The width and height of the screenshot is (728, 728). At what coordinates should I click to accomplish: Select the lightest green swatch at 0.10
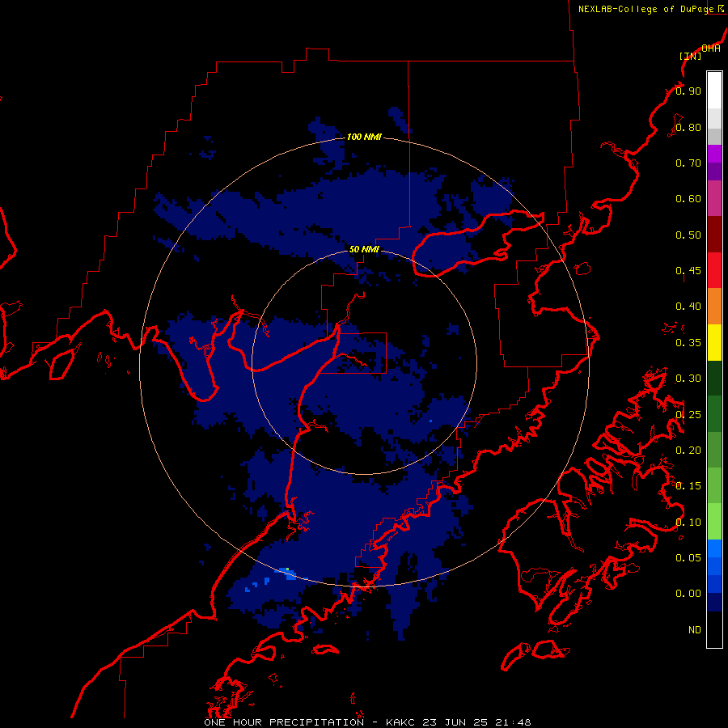pos(714,522)
